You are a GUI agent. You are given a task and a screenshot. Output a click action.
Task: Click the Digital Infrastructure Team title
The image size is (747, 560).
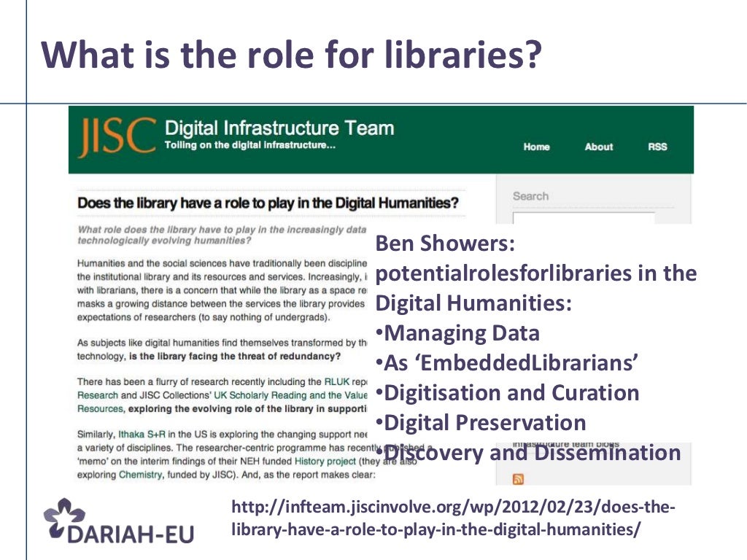tap(279, 128)
